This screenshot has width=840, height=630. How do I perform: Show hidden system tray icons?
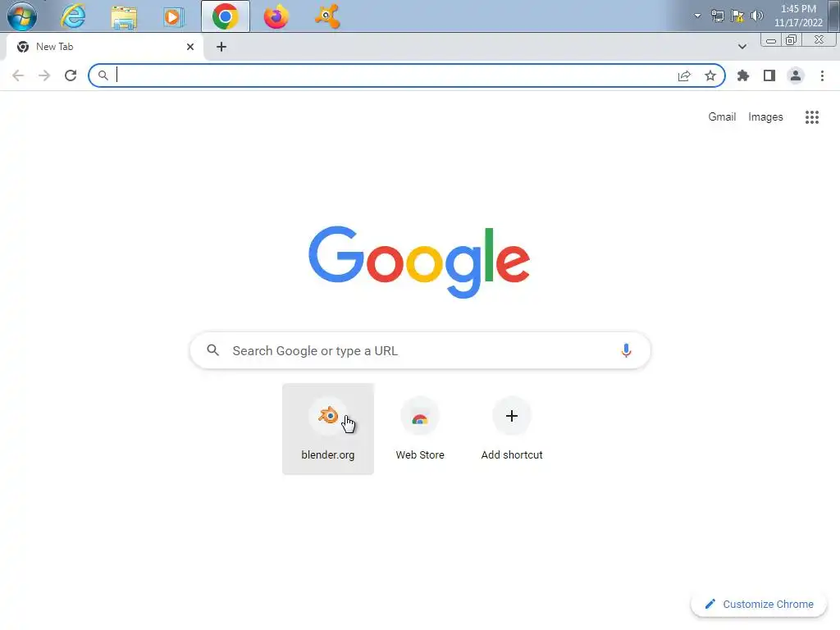point(697,16)
